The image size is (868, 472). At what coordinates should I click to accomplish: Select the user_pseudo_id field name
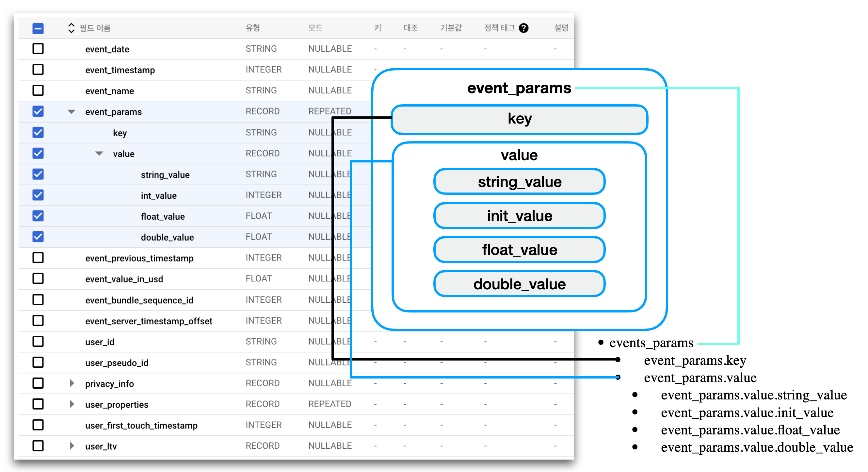[x=117, y=363]
